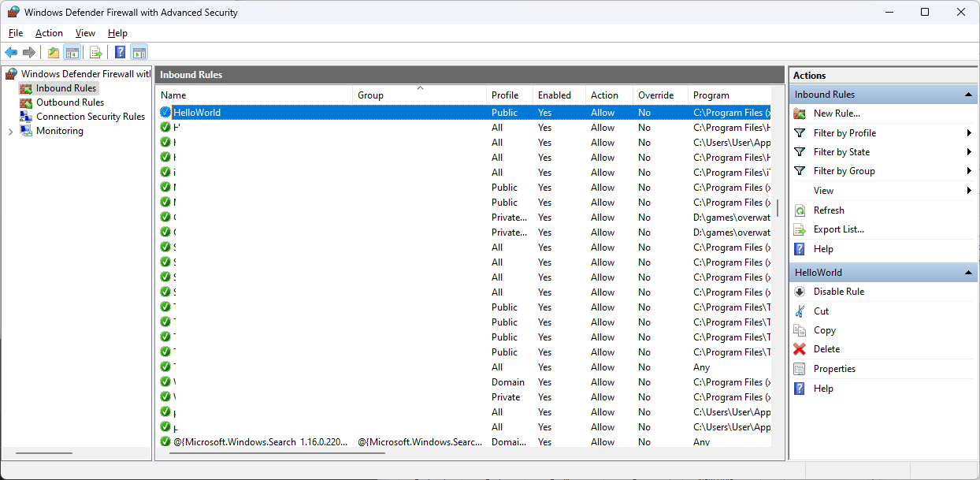This screenshot has width=980, height=480.
Task: Sort rules by the Override column header
Action: click(x=660, y=95)
